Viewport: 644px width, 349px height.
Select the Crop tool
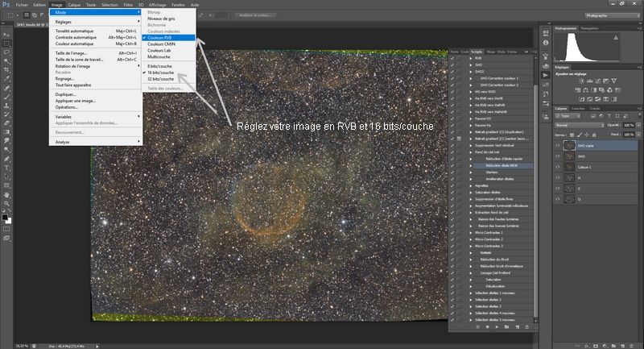point(6,70)
